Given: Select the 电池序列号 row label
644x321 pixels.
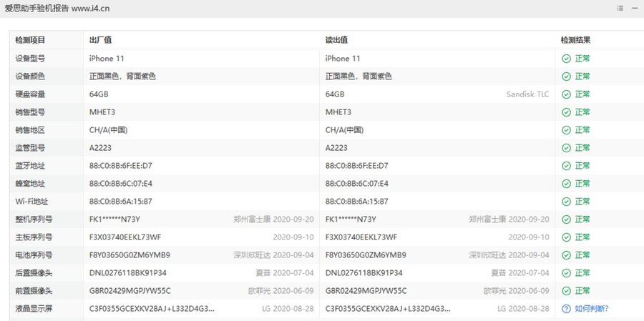Looking at the screenshot, I should pos(34,255).
